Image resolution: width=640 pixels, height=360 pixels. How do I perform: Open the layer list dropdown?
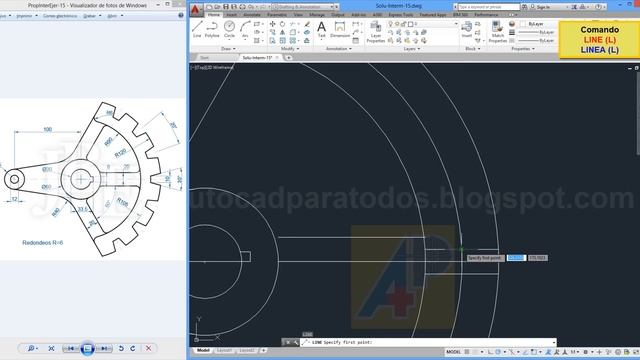pos(422,24)
